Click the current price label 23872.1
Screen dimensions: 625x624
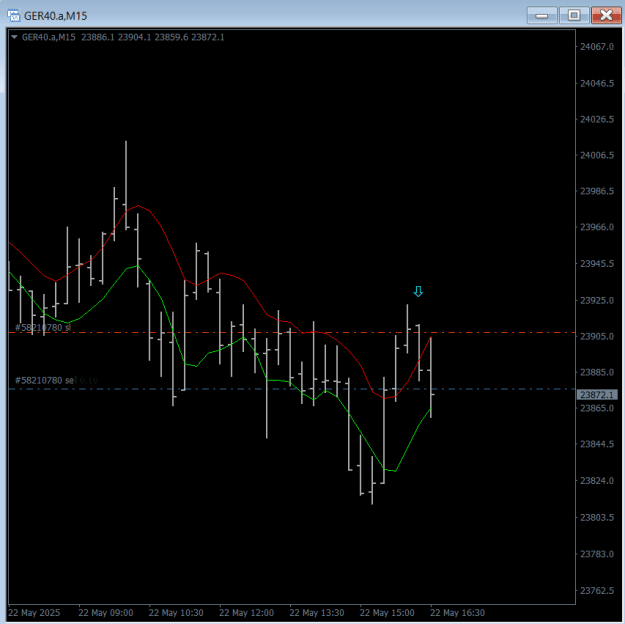[x=597, y=395]
